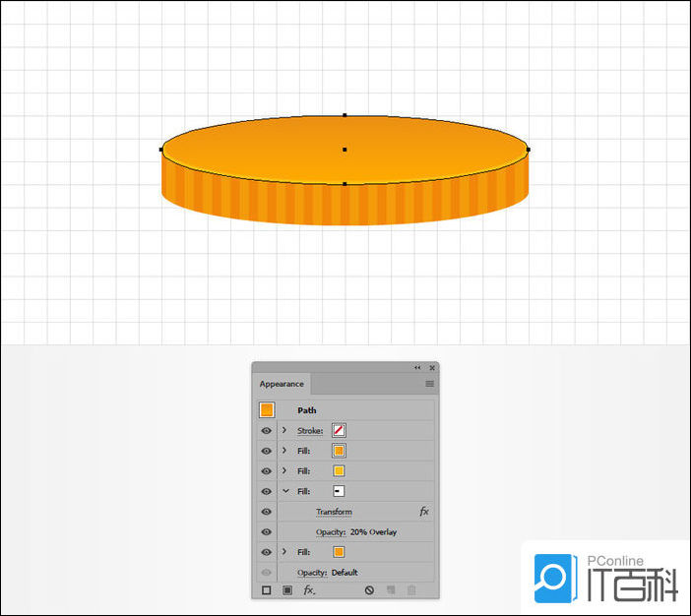Screen dimensions: 691x616
Task: Toggle visibility of the black-and-white Fill
Action: (x=266, y=491)
